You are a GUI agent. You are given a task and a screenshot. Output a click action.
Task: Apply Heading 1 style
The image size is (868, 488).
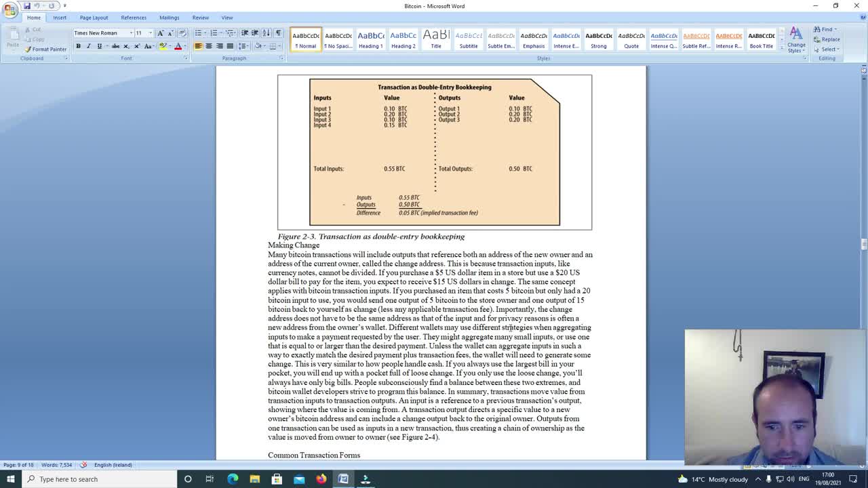[370, 39]
